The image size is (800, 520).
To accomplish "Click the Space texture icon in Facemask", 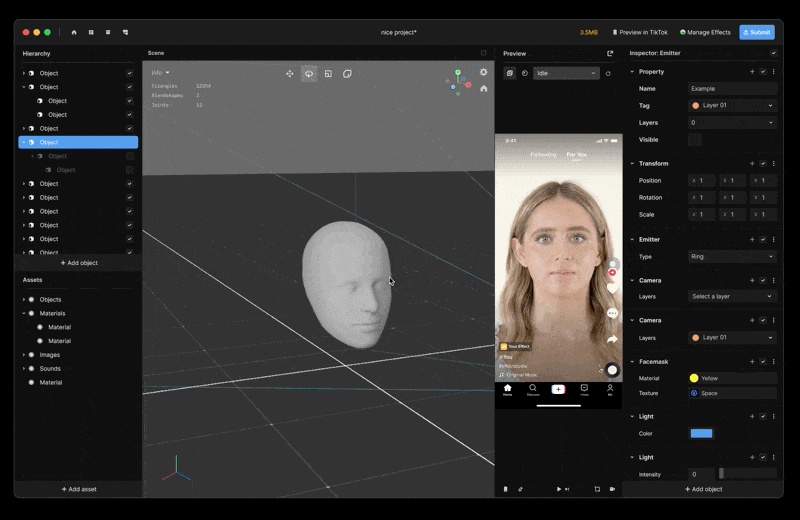I will [x=694, y=393].
